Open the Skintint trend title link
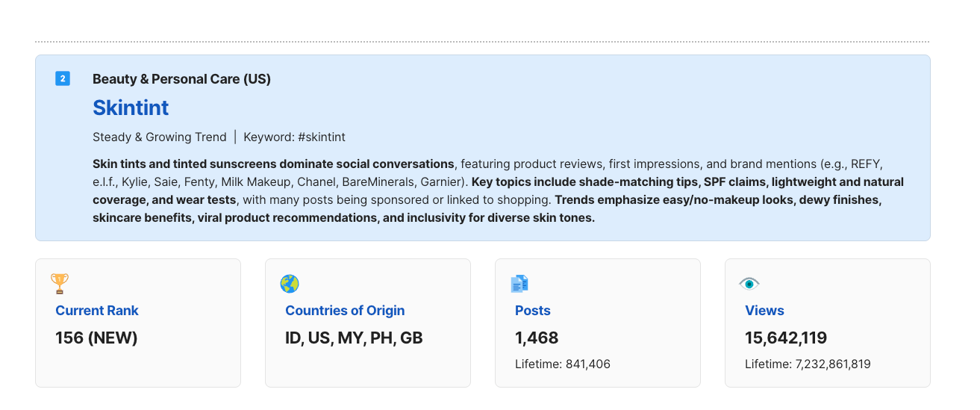 (131, 108)
